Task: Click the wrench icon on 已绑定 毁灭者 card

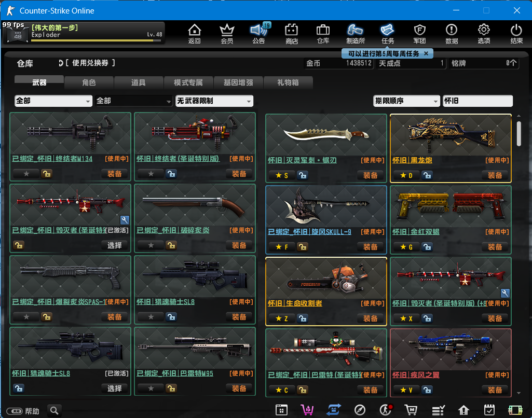Action: (125, 220)
